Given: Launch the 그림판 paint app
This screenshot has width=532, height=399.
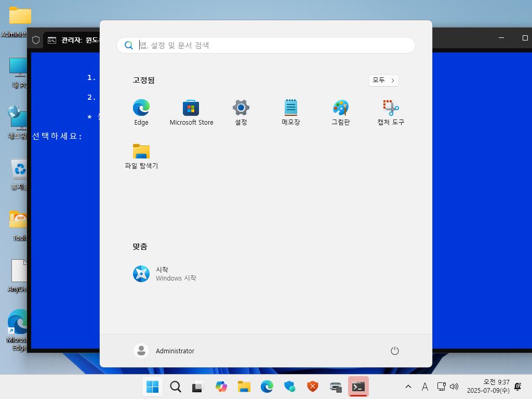Looking at the screenshot, I should [341, 112].
